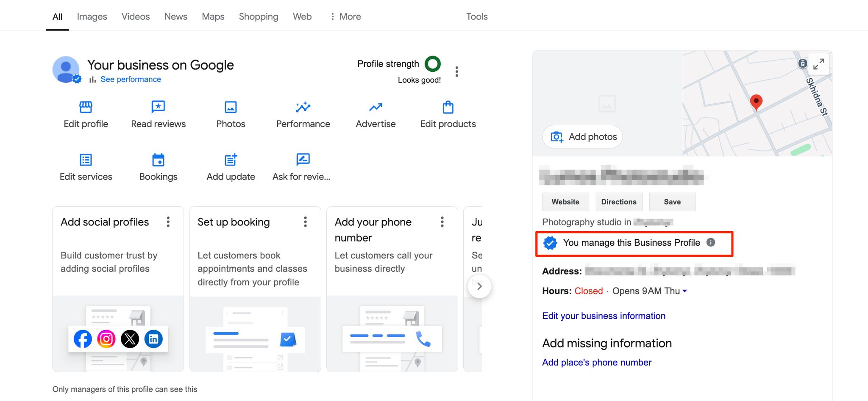Expand the map to full view
Image resolution: width=868 pixels, height=401 pixels.
click(x=818, y=64)
